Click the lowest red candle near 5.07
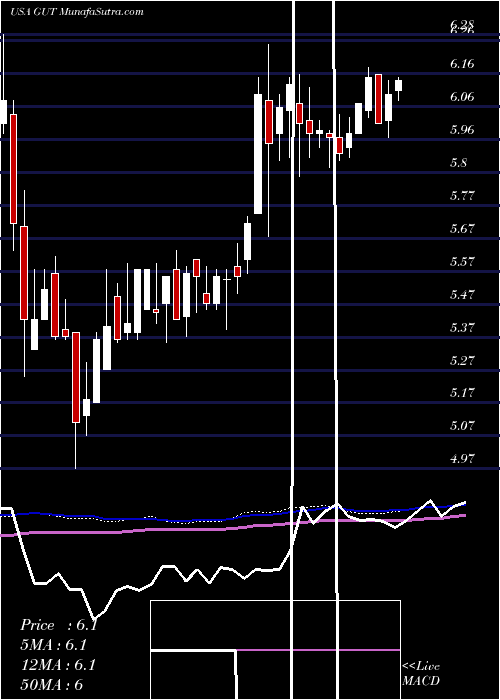 (x=76, y=377)
